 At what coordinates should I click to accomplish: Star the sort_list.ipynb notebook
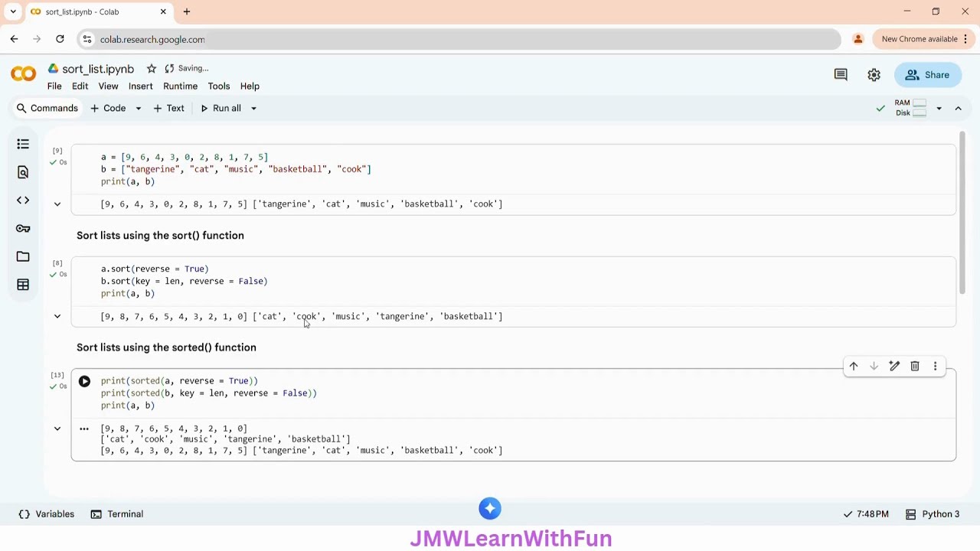(x=152, y=69)
